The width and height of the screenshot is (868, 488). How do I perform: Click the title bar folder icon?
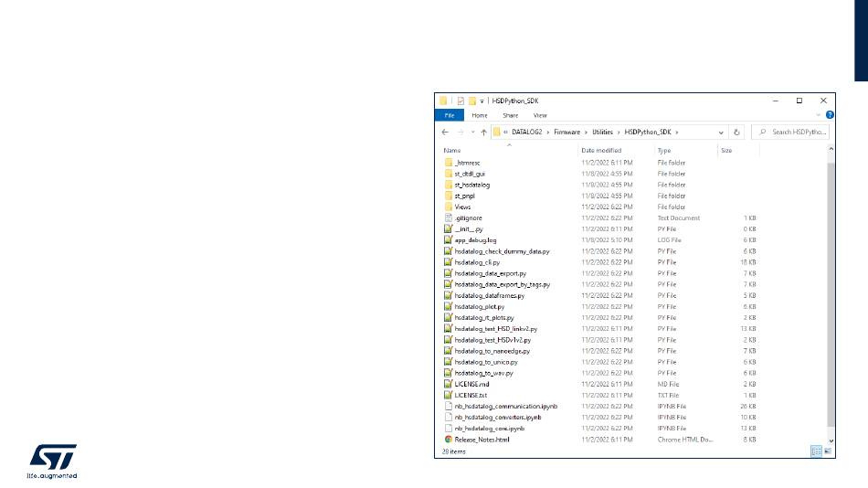443,101
